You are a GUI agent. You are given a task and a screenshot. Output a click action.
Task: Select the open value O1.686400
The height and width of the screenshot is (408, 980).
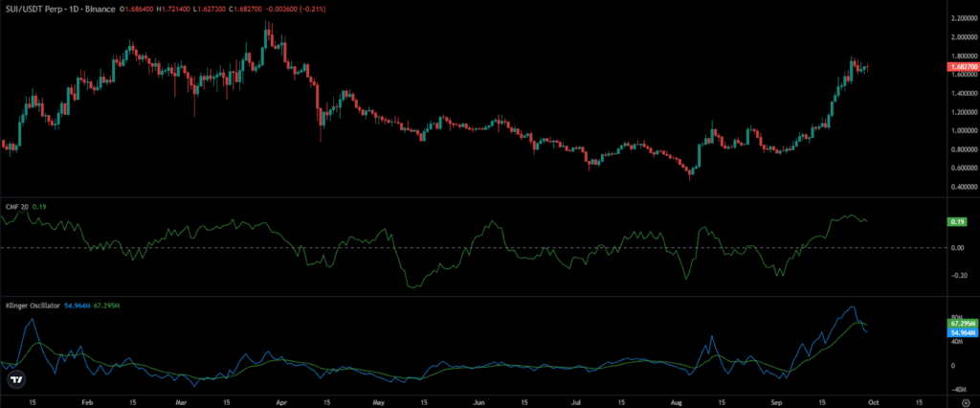(x=138, y=10)
